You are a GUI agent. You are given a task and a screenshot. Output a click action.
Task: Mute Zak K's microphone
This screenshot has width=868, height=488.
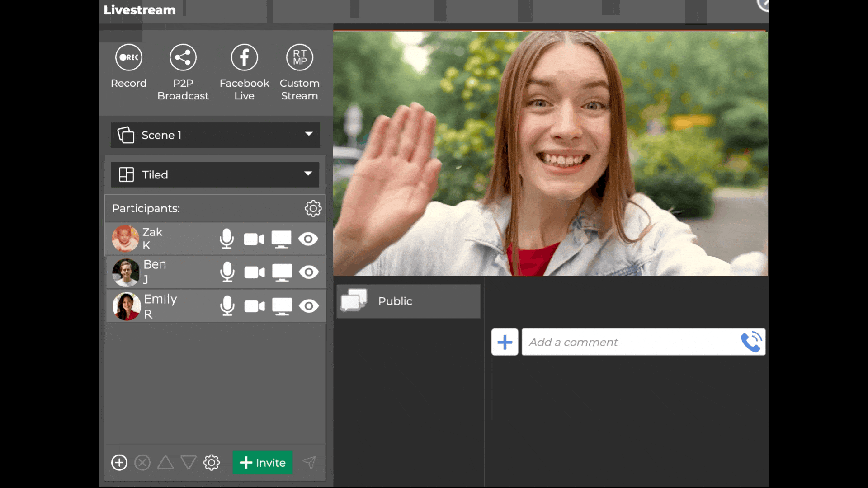(226, 239)
